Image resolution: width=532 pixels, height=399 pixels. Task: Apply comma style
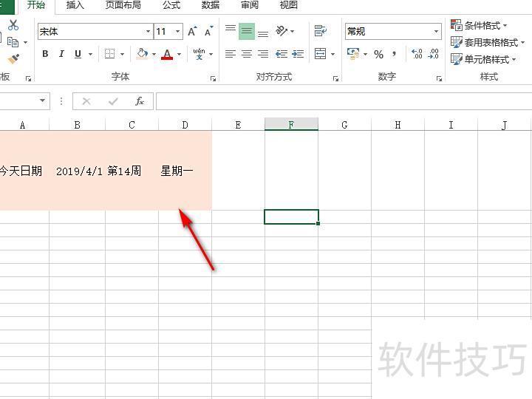pyautogui.click(x=395, y=54)
